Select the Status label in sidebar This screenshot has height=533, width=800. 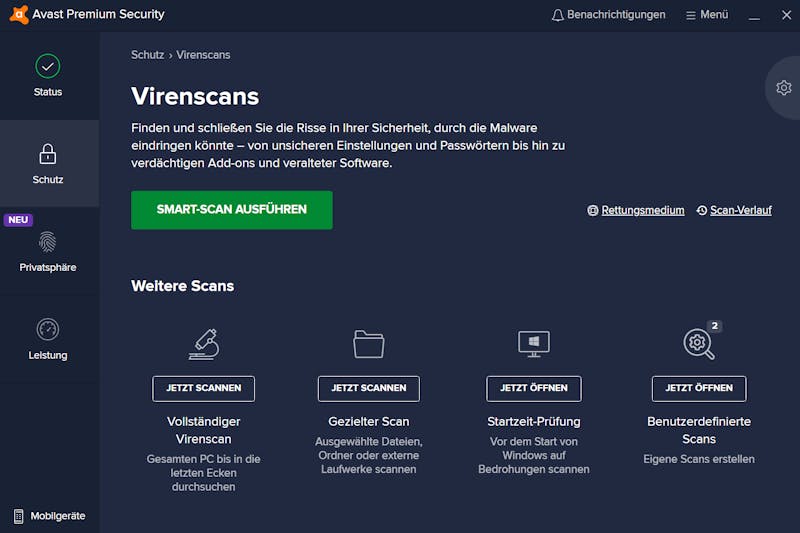coord(48,92)
